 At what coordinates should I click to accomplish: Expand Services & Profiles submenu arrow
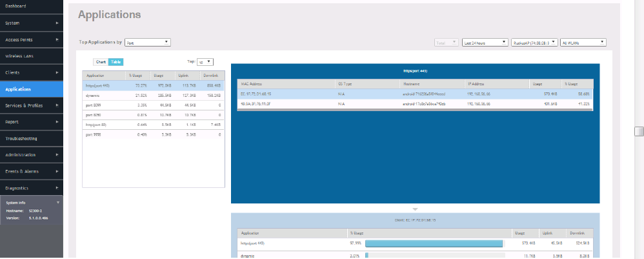tap(57, 105)
